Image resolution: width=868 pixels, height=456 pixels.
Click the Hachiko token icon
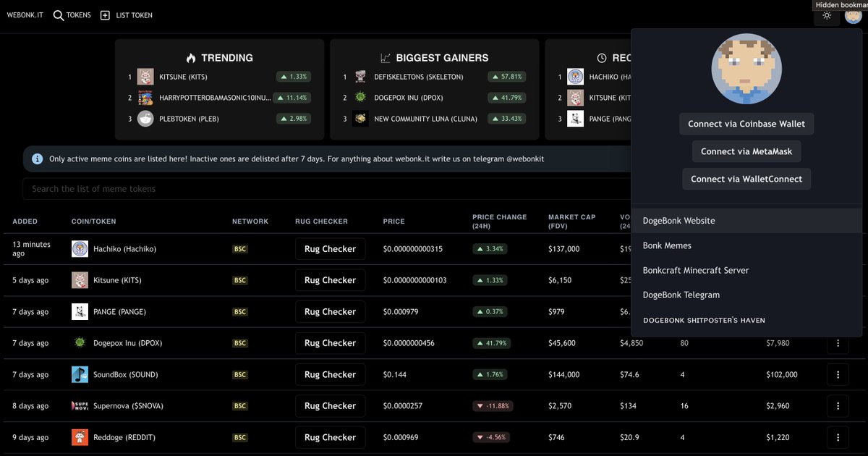click(80, 249)
